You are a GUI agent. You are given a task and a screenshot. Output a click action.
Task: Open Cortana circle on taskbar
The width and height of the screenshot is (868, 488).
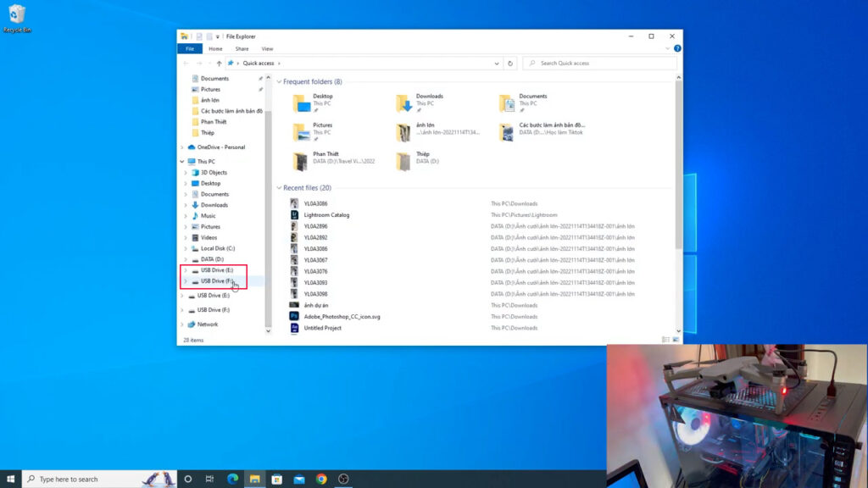187,480
